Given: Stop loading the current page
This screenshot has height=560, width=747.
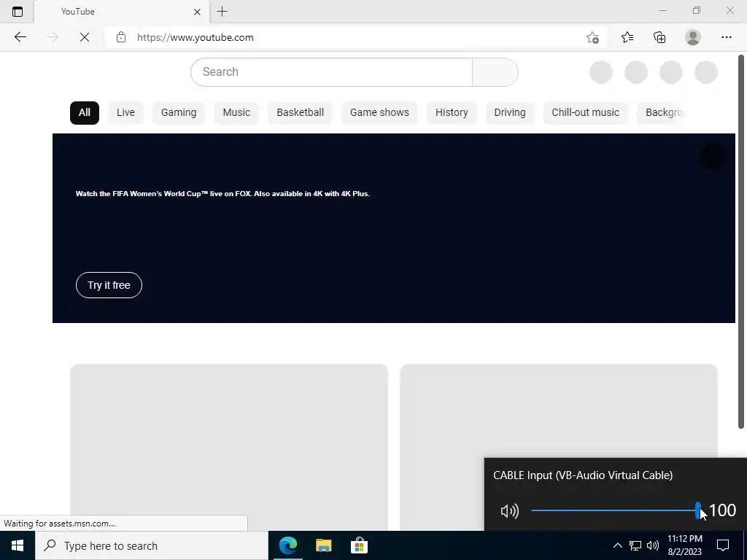Looking at the screenshot, I should [85, 37].
